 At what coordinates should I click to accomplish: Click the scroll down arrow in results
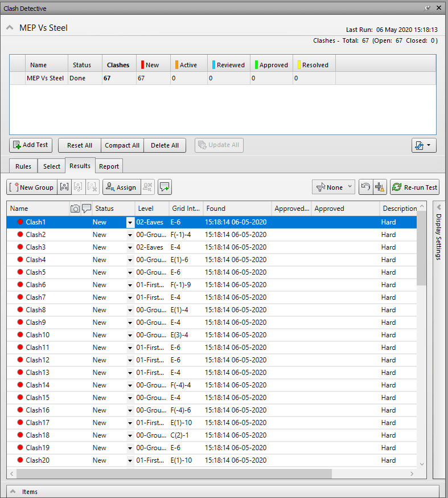pyautogui.click(x=422, y=464)
